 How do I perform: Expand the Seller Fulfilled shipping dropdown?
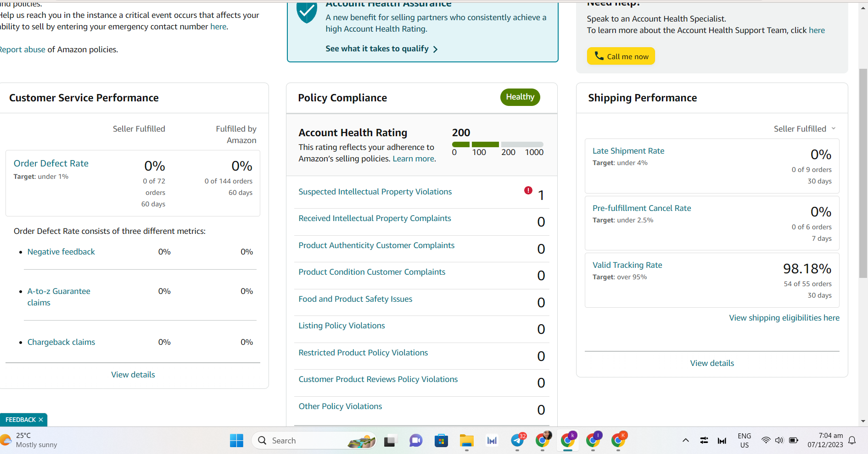pos(805,129)
